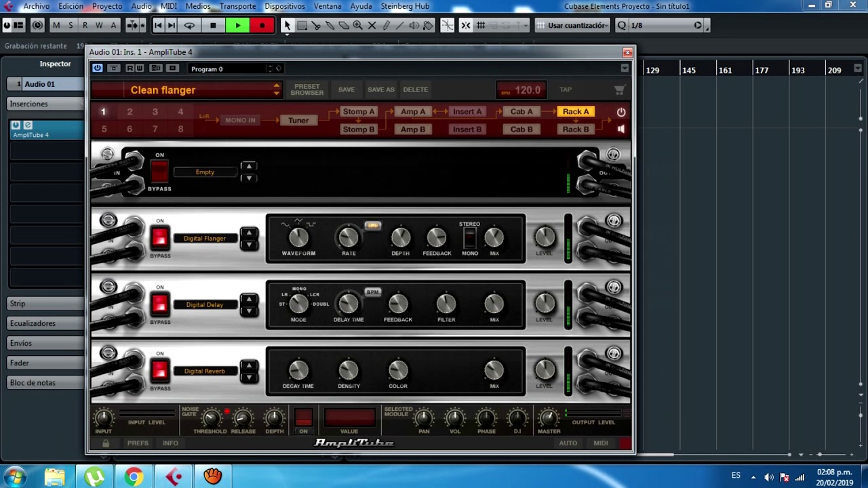This screenshot has height=488, width=868.
Task: Open the AmpliTube shopping cart store
Action: 619,89
